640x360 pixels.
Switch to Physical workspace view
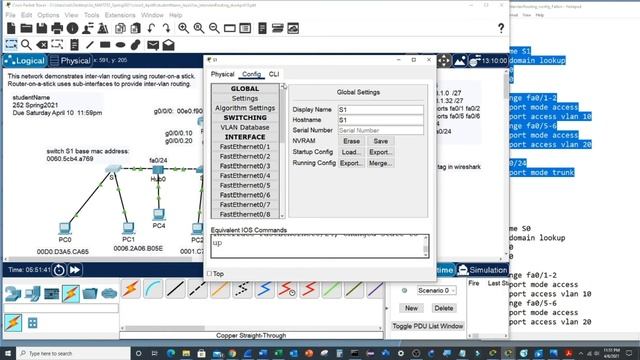pos(71,61)
